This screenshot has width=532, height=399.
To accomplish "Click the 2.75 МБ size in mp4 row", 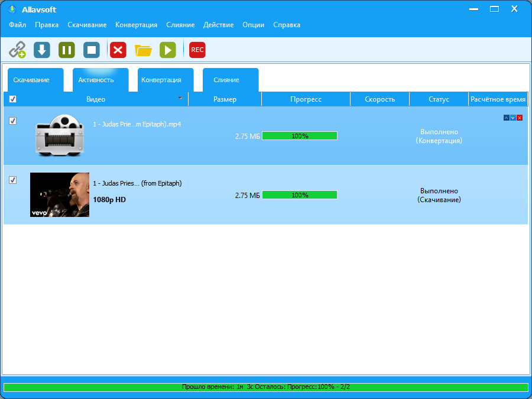I will pyautogui.click(x=247, y=137).
